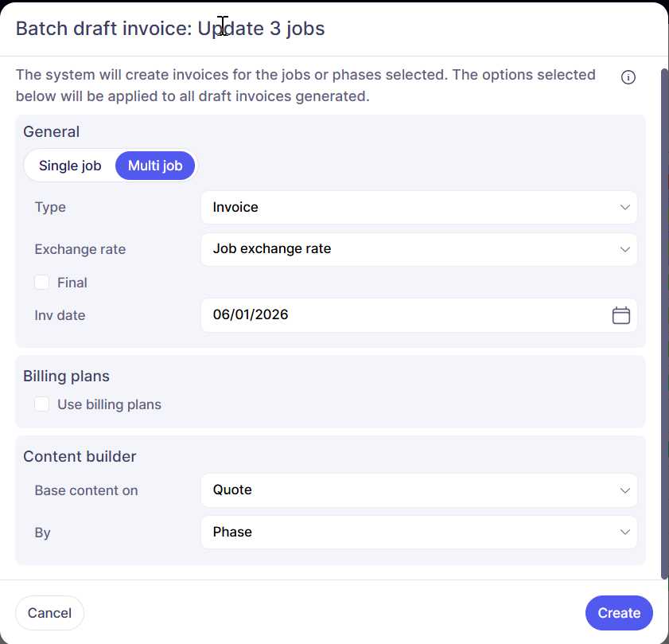Click the info icon beside the description

point(628,77)
